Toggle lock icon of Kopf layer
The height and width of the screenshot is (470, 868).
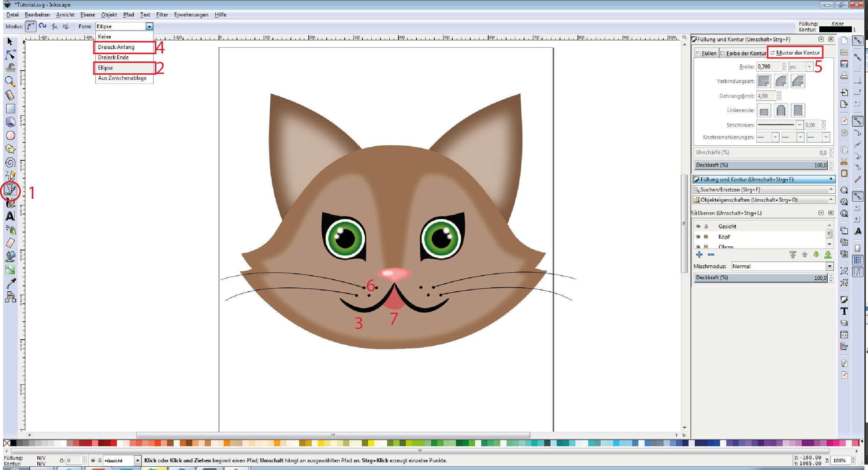point(706,236)
